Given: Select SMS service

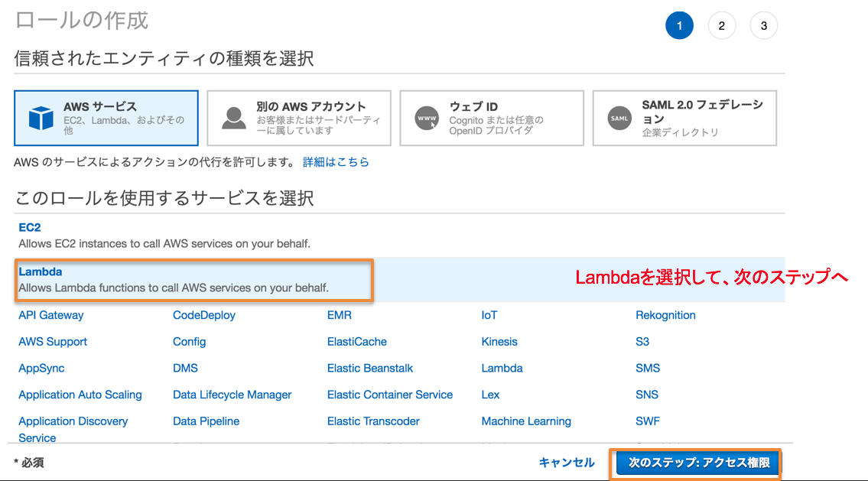Looking at the screenshot, I should coord(648,368).
